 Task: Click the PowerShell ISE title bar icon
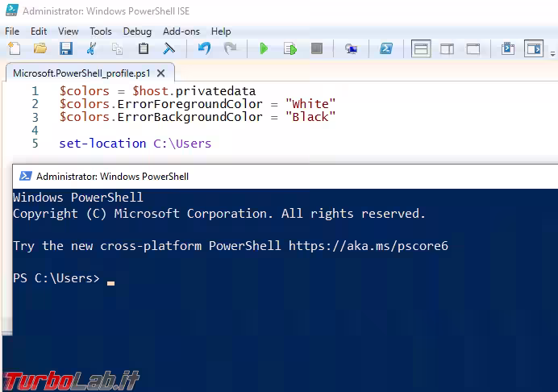(12, 10)
